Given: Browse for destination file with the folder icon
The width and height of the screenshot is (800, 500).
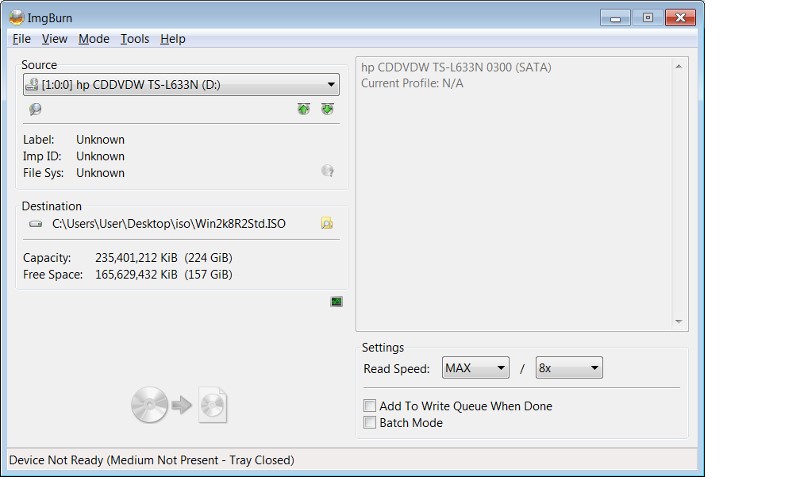Looking at the screenshot, I should tap(327, 223).
